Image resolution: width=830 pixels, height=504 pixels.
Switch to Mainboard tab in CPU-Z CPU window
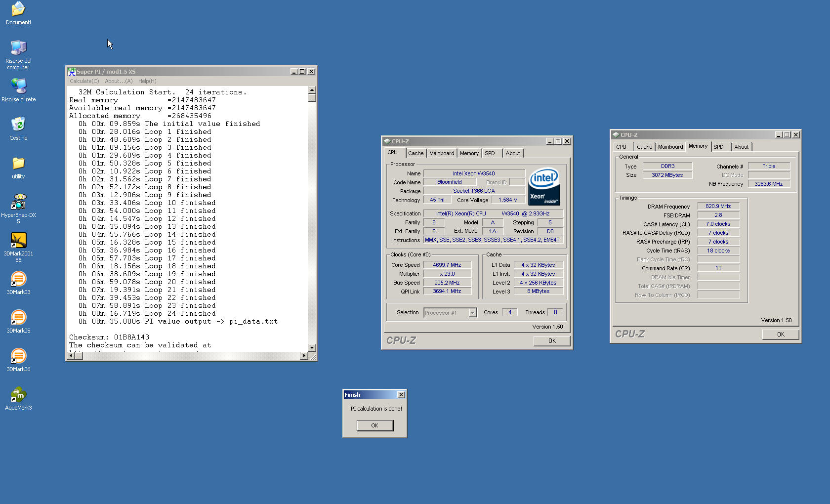point(442,153)
